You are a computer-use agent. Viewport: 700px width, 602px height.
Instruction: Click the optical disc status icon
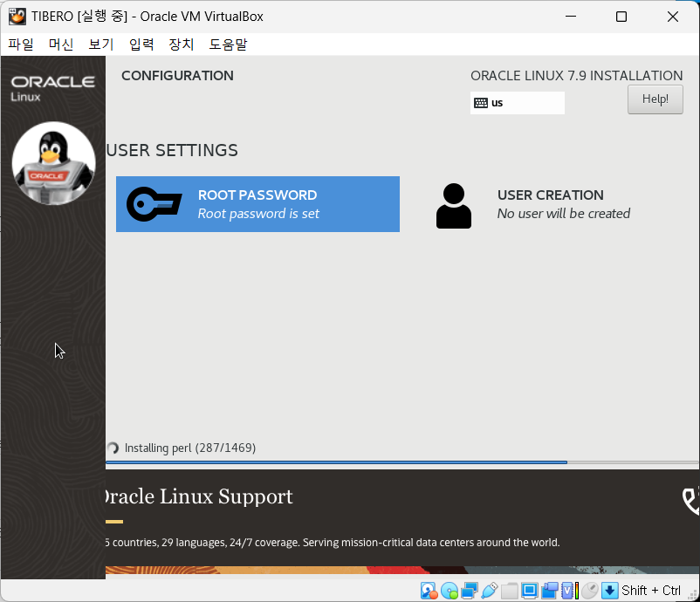pyautogui.click(x=450, y=591)
